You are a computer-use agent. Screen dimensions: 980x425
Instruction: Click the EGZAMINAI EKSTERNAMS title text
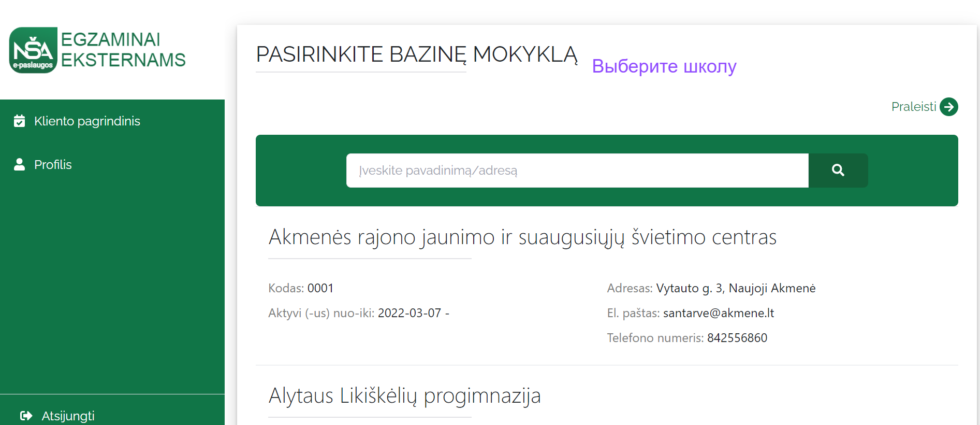(123, 50)
